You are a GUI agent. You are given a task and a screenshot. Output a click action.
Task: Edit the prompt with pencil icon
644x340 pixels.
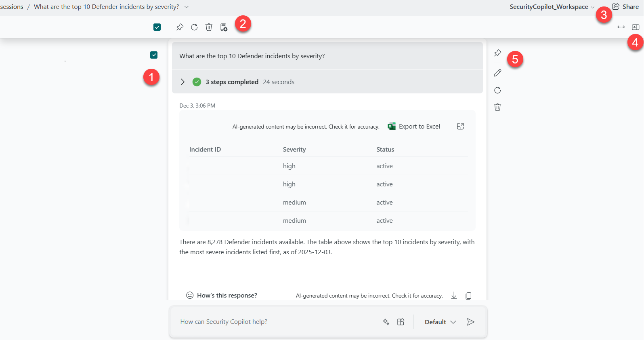497,73
